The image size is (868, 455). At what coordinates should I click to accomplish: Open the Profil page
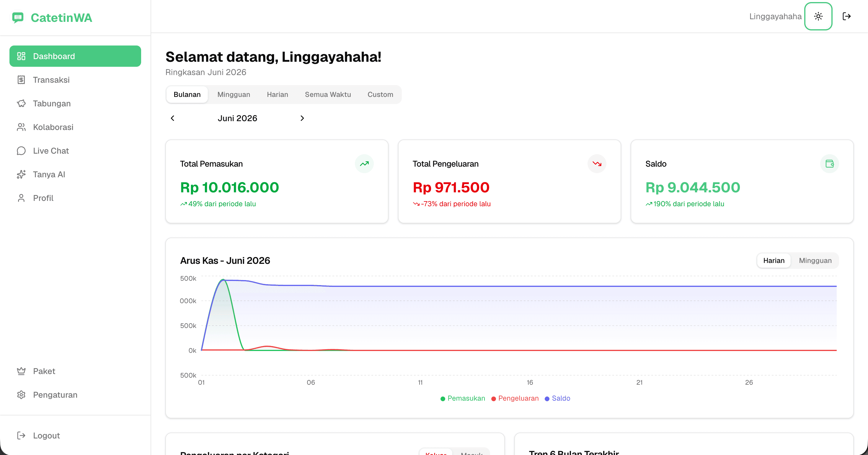(x=75, y=198)
